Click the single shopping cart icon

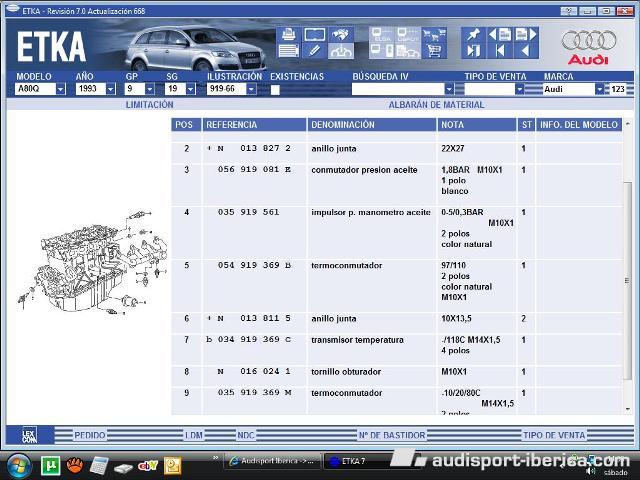[x=434, y=51]
